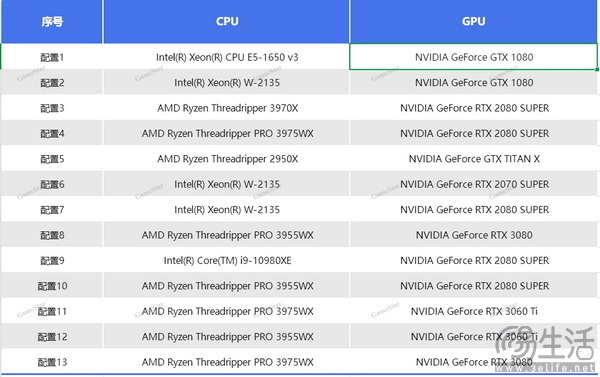Viewport: 600px width, 377px height.
Task: Click AMD Ryzen Threadripper 2950X cell
Action: coord(227,158)
